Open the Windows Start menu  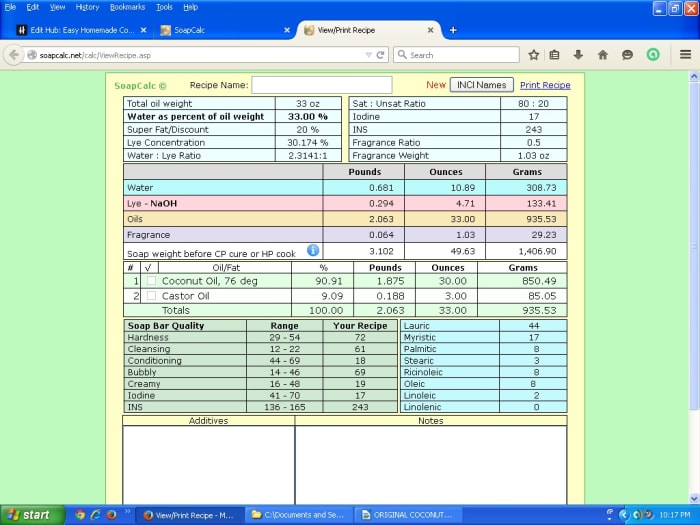click(x=33, y=515)
